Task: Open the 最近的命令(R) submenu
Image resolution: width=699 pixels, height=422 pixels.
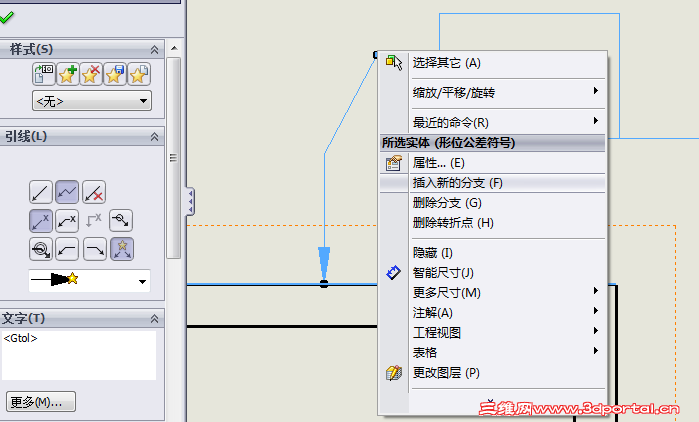Action: pyautogui.click(x=493, y=122)
